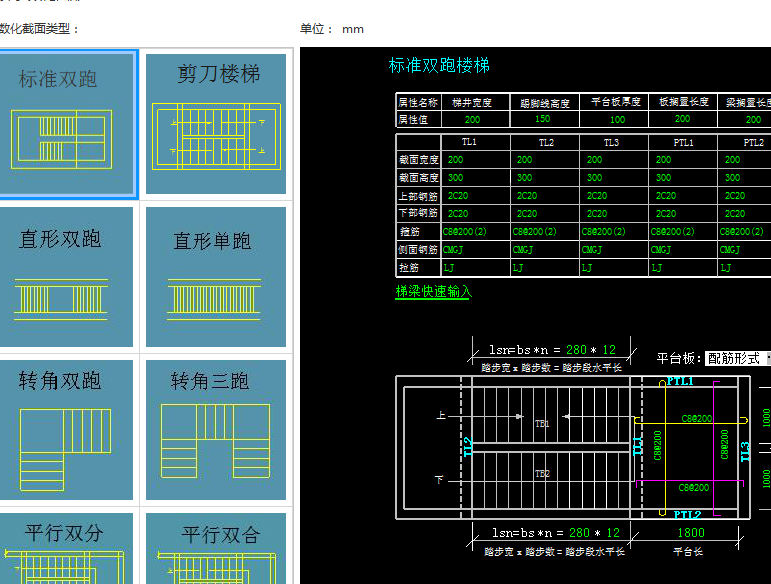Click the PTL1 column header
The width and height of the screenshot is (771, 584).
coord(683,143)
